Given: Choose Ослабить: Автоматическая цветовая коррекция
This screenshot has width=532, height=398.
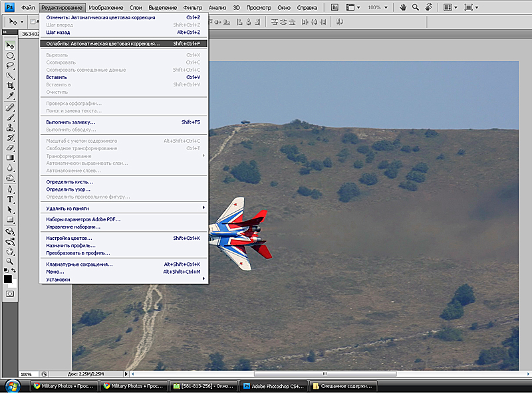Looking at the screenshot, I should point(124,43).
